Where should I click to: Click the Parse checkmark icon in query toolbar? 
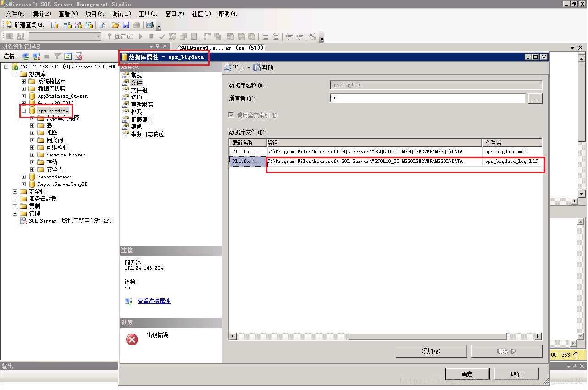(162, 36)
